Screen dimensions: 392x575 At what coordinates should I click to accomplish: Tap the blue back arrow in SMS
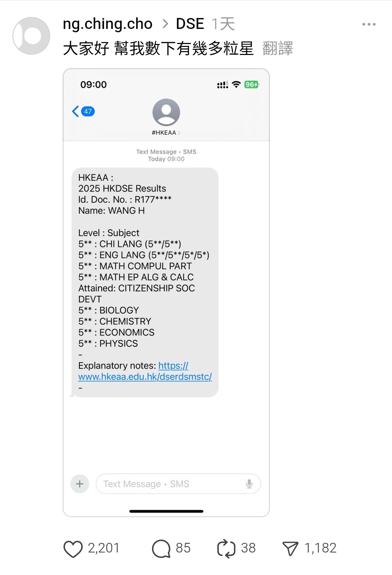(76, 112)
